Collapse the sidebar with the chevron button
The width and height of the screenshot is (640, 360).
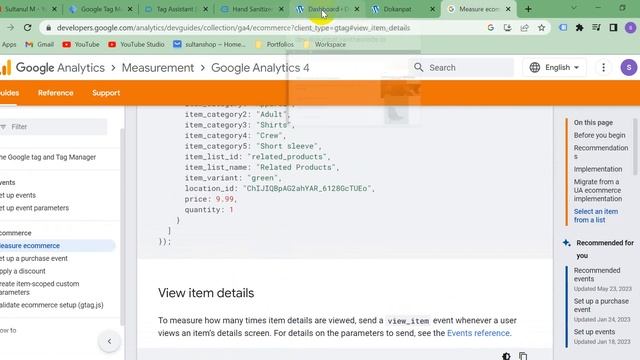click(109, 341)
